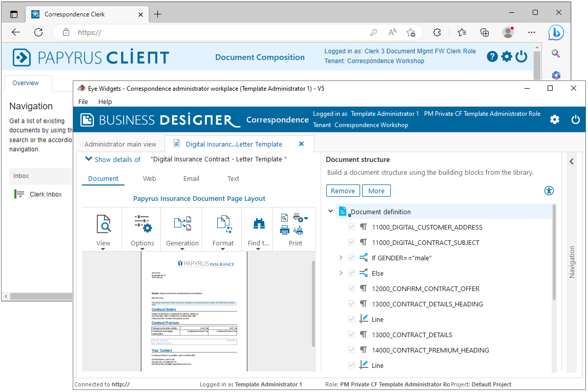Click the Find binoculars icon
Screen dimensions: 588x392
(x=259, y=224)
